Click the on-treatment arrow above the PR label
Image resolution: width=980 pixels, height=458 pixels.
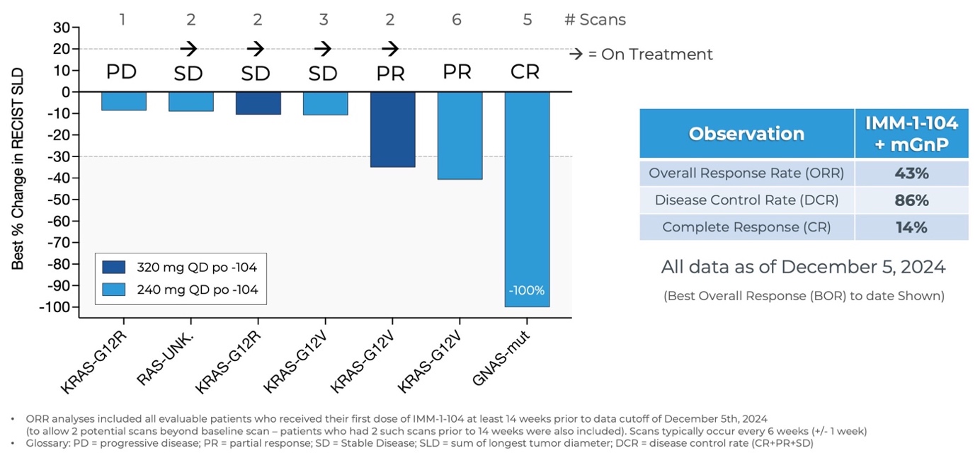pos(390,49)
